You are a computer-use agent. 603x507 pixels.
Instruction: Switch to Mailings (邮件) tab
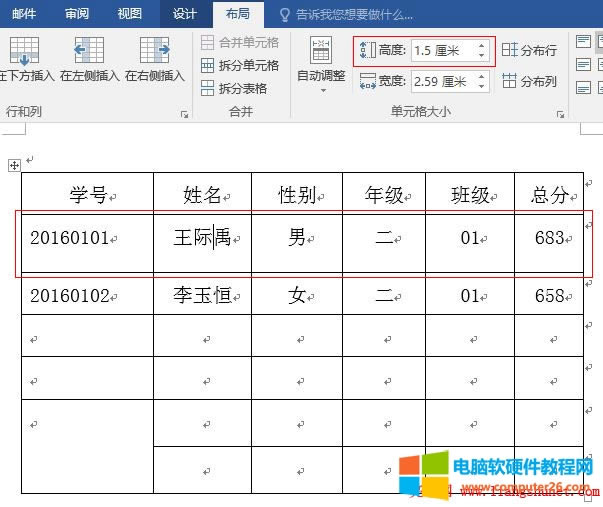click(x=24, y=14)
